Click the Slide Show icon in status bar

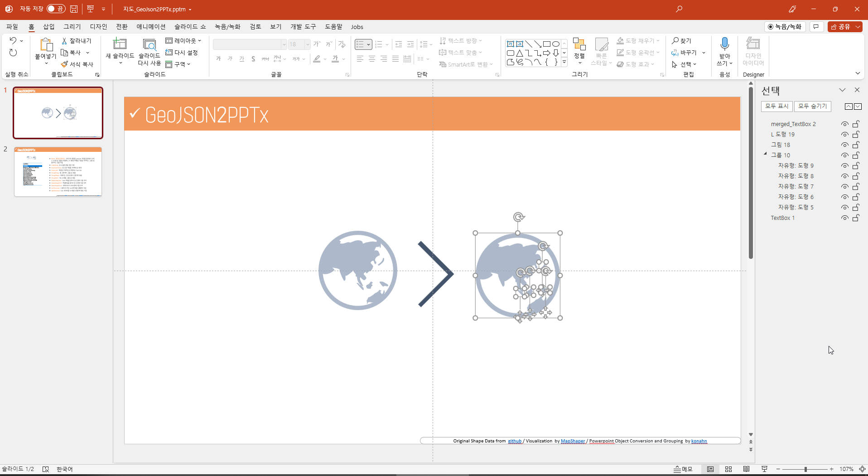pos(764,469)
